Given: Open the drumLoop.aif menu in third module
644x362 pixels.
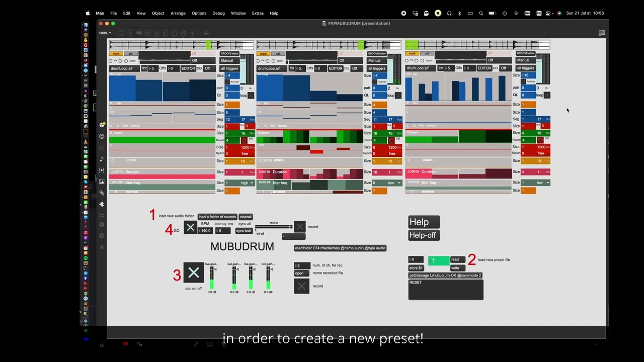Looking at the screenshot, I should click(421, 68).
